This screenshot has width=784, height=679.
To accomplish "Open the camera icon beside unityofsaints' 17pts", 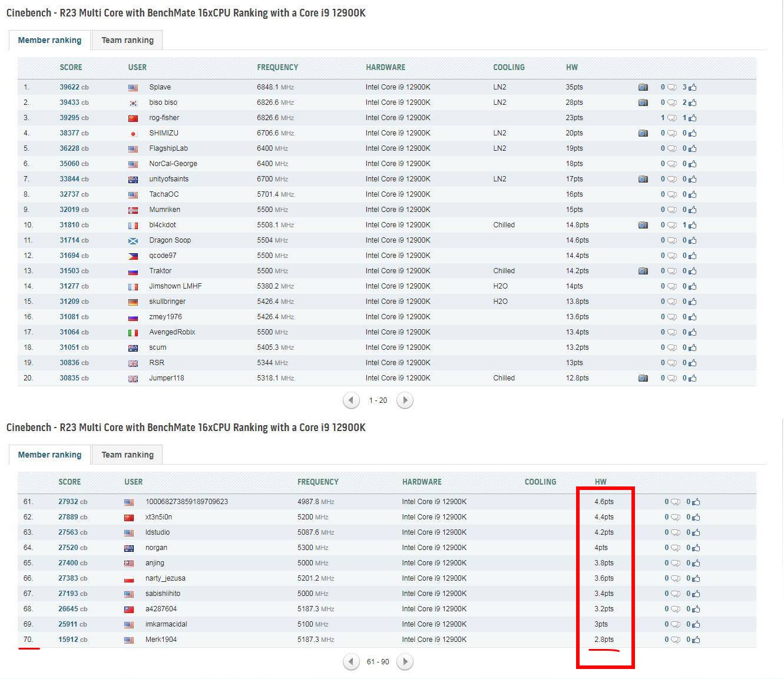I will pyautogui.click(x=643, y=179).
